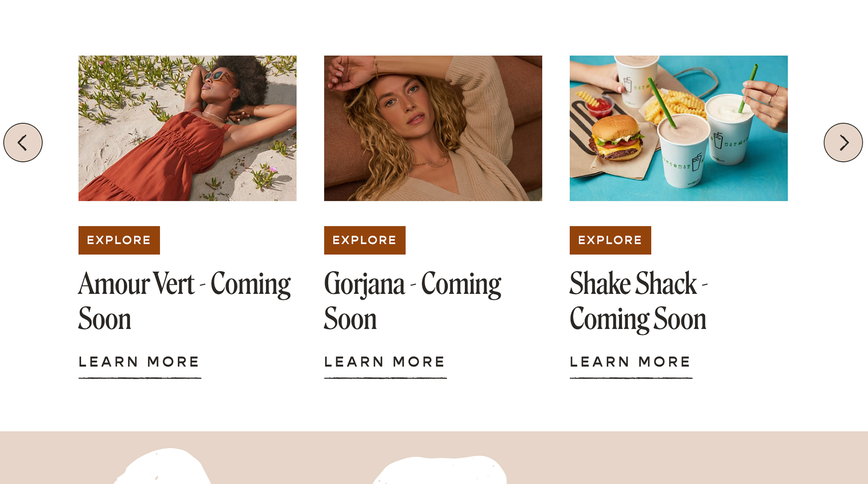Click Explore button above Shake Shack
Viewport: 868px width, 484px height.
[x=610, y=240]
